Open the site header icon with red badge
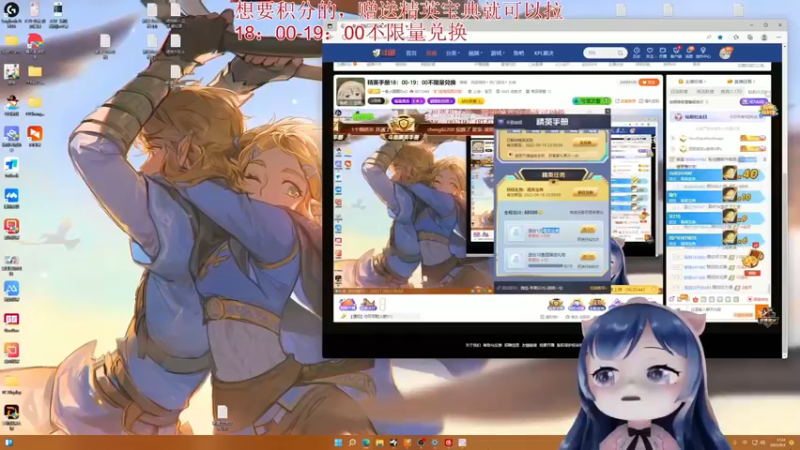The image size is (800, 450). click(x=676, y=52)
